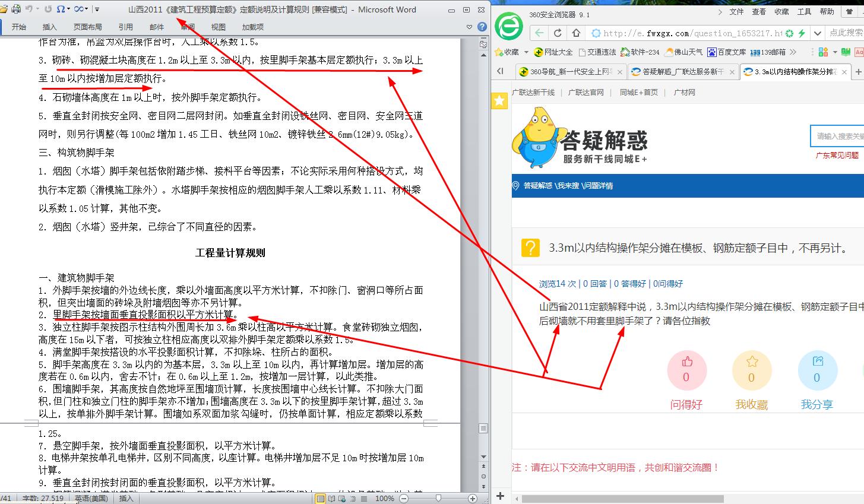Viewport: 864px width, 504px height.
Task: Open the address bar history dropdown arrow
Action: pos(818,33)
